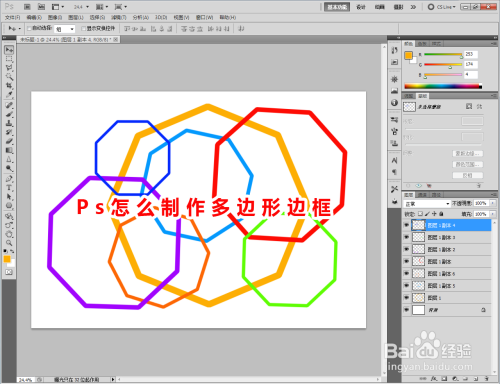The image size is (500, 384).
Task: Open the History panel icon in dock
Action: pos(394,50)
